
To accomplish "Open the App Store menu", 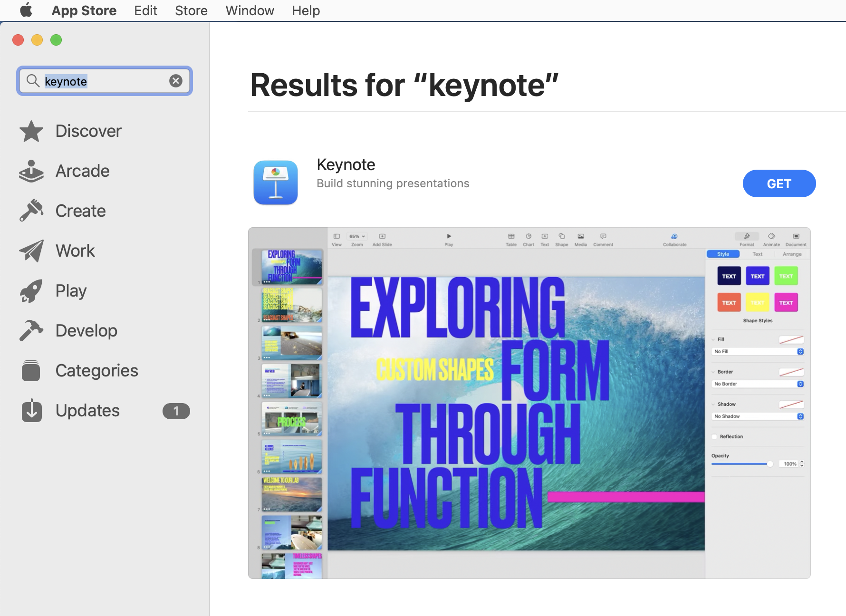I will (84, 10).
